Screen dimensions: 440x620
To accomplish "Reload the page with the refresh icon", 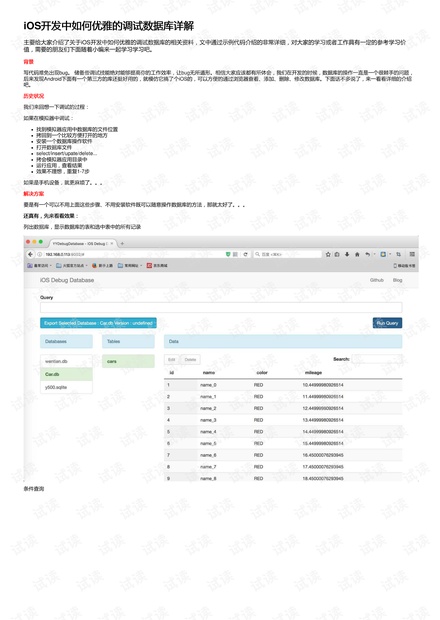I will coord(245,254).
